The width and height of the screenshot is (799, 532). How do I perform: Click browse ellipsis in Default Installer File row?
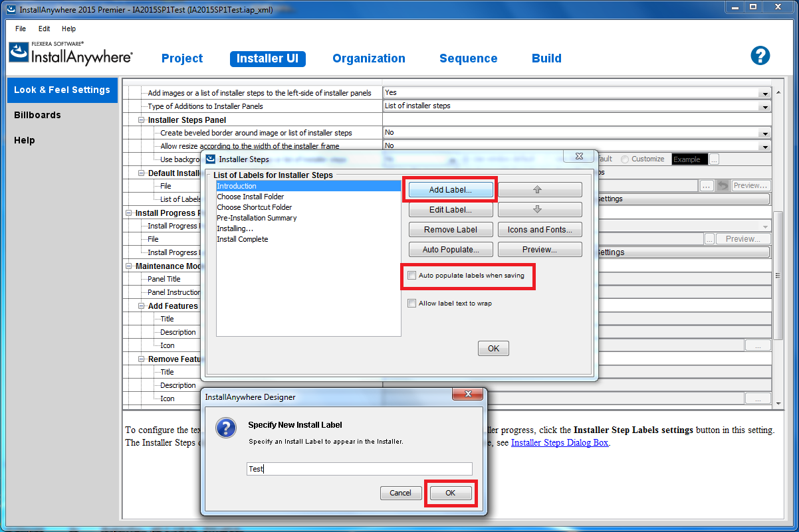tap(707, 186)
